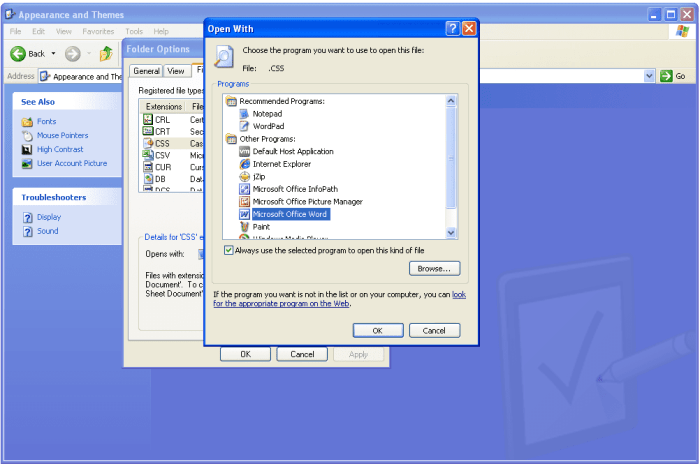Click OK in Folder Options dialog
The height and width of the screenshot is (466, 700).
point(246,354)
